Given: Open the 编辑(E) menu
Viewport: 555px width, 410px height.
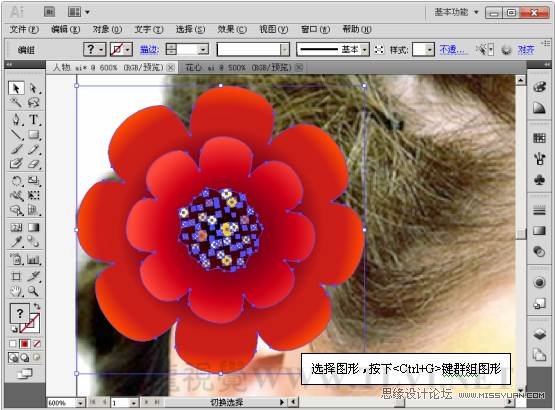Looking at the screenshot, I should point(65,29).
